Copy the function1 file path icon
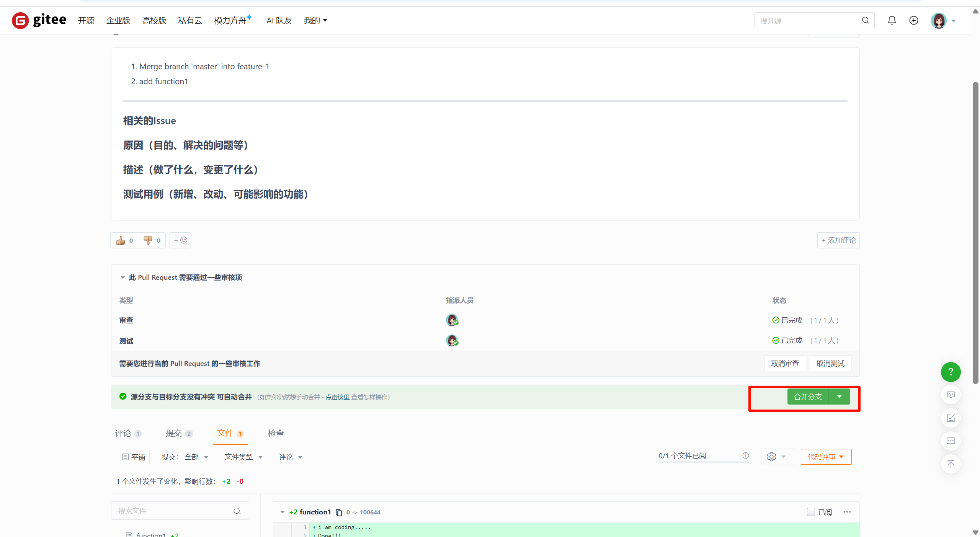 pyautogui.click(x=339, y=512)
